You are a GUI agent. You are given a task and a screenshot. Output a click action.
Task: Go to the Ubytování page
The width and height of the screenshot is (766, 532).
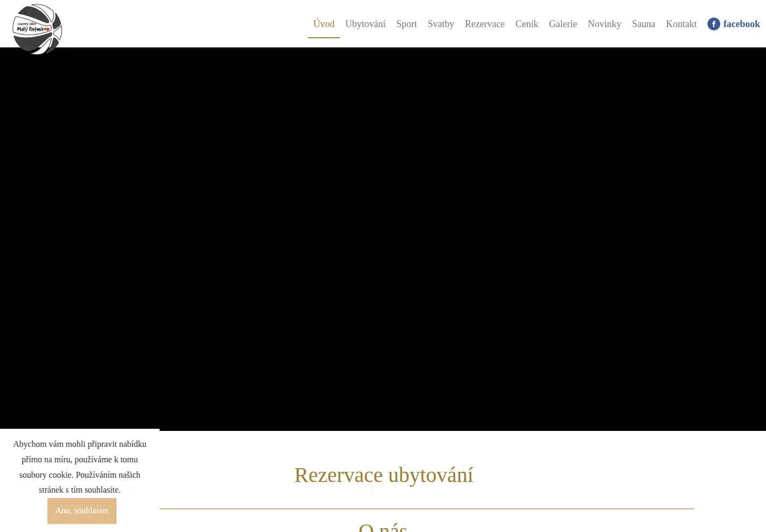pyautogui.click(x=365, y=24)
